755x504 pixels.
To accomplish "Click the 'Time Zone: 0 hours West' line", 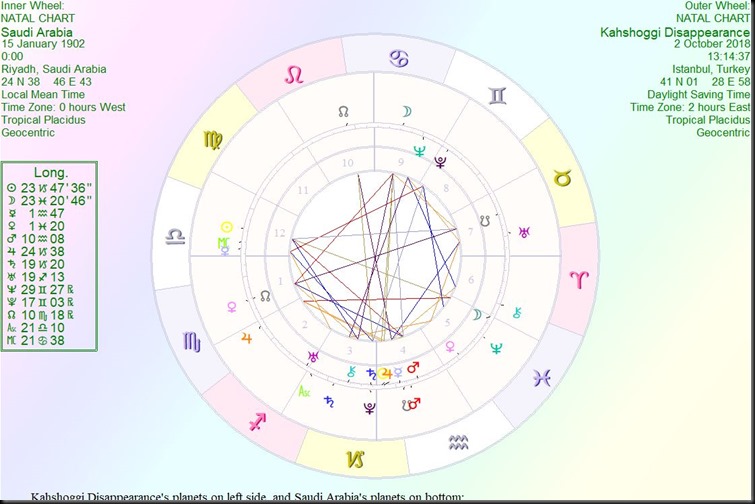I will (x=64, y=107).
